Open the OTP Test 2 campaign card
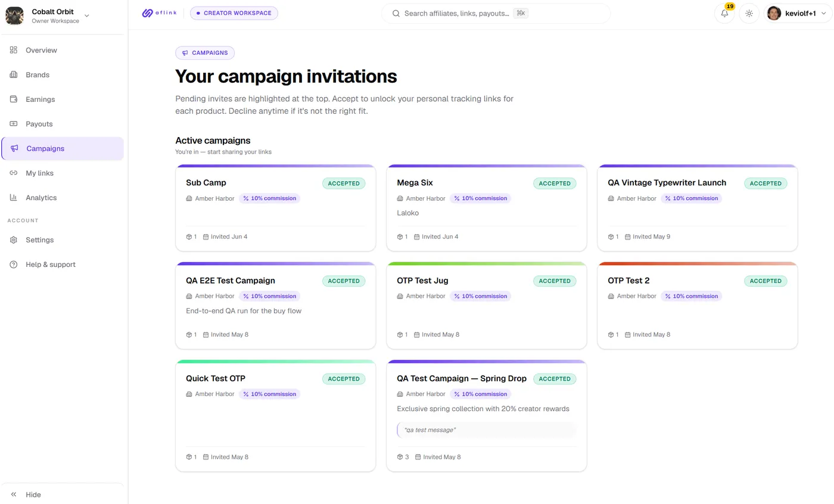 (698, 306)
